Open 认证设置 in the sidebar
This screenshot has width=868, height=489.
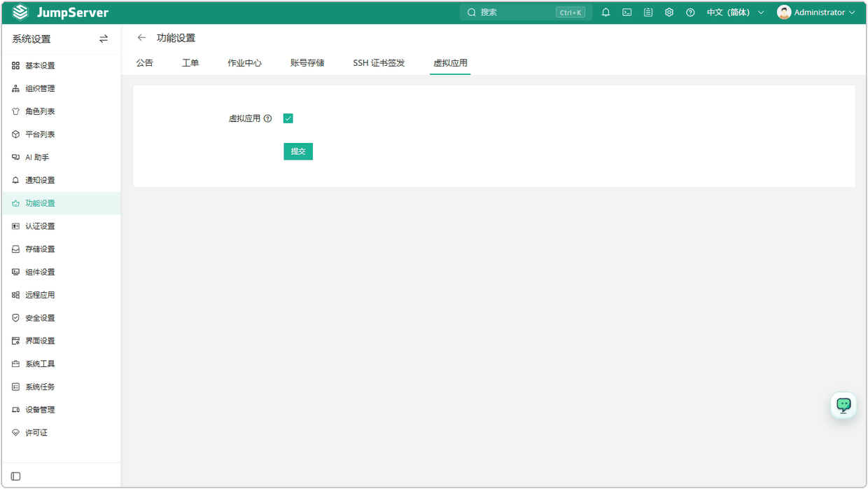click(60, 226)
